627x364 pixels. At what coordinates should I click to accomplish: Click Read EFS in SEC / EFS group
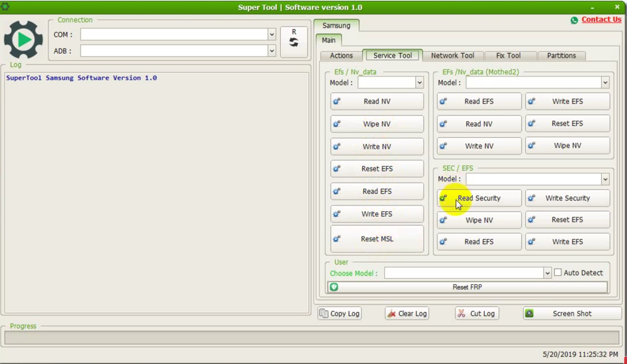479,242
